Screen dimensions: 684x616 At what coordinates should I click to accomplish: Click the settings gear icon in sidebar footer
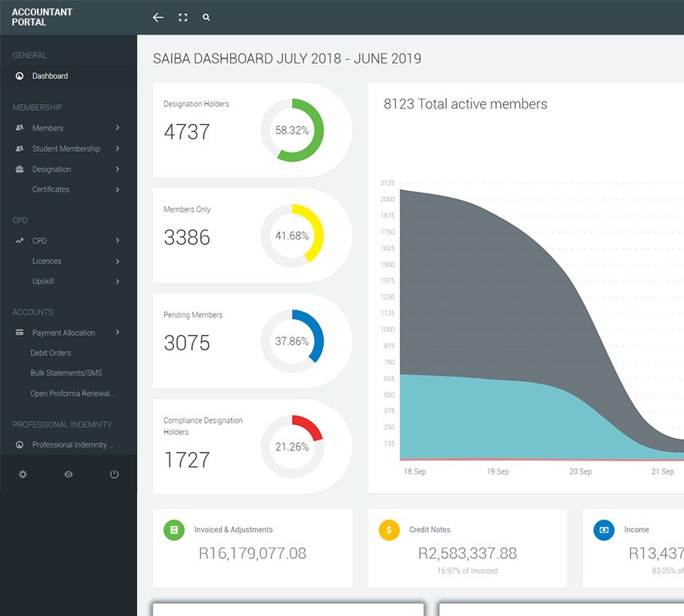tap(22, 474)
